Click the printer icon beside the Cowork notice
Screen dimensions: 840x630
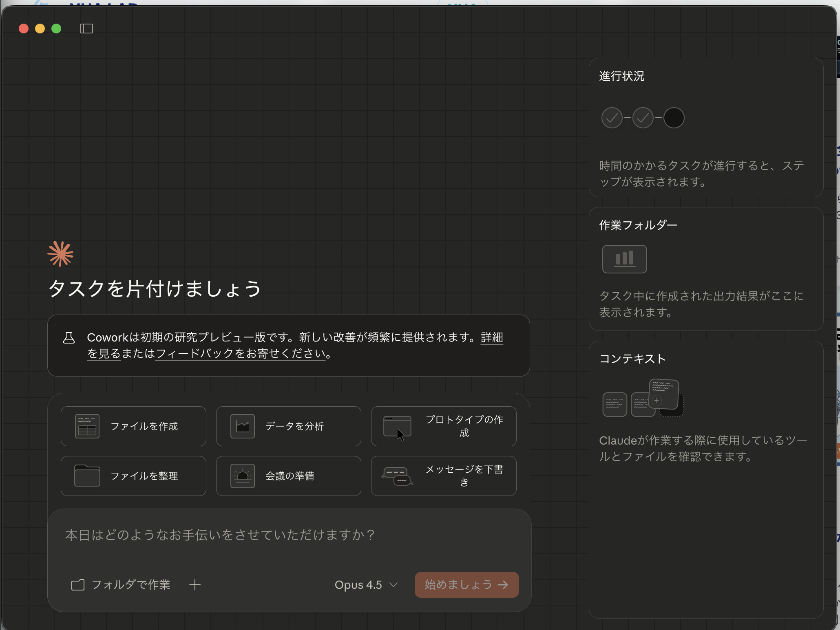point(69,337)
